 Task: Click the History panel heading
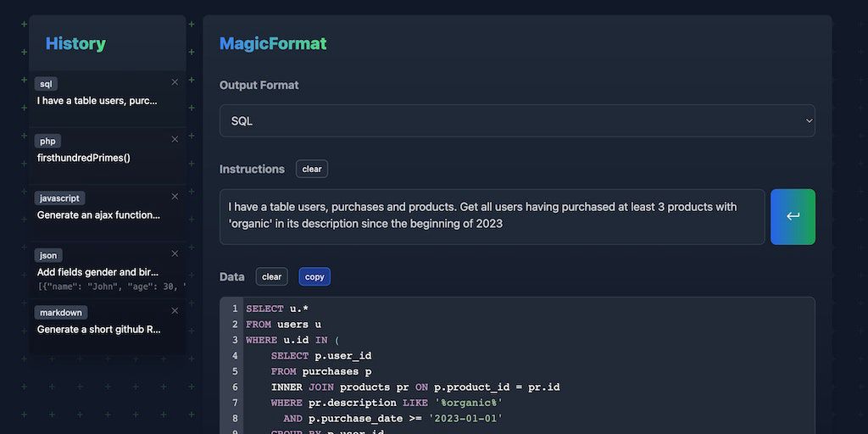click(x=75, y=44)
